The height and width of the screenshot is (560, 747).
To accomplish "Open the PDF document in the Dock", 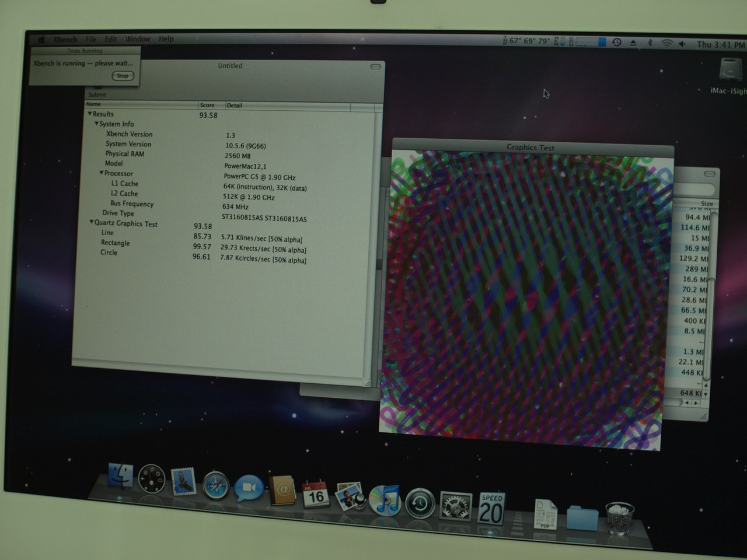I will (x=545, y=514).
